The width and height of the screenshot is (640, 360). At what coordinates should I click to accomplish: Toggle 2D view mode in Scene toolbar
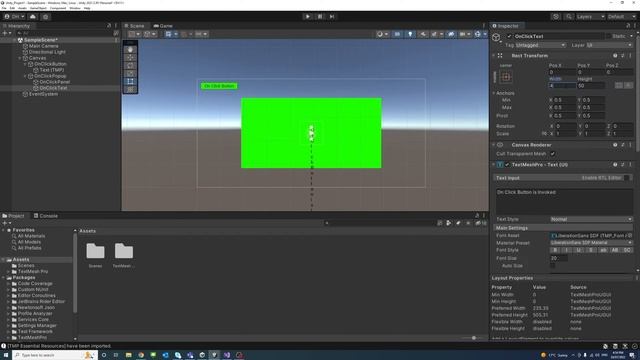tap(397, 34)
